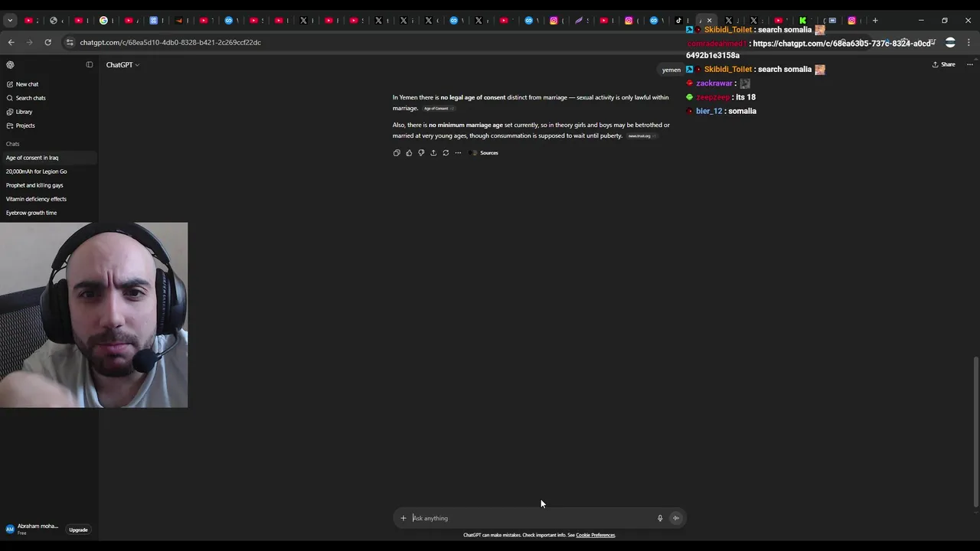Open the browser tab search dropdown
Screen dimensions: 980x551
10,21
